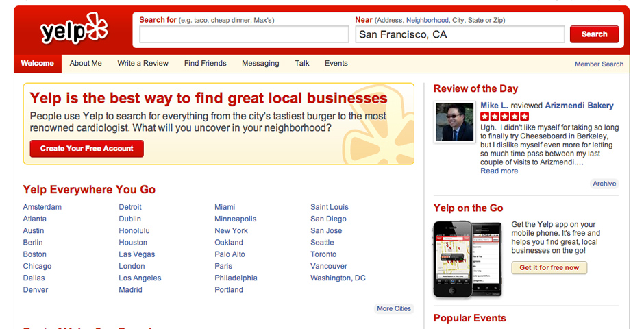The width and height of the screenshot is (644, 329).
Task: Choose the Austin city link
Action: pyautogui.click(x=34, y=231)
